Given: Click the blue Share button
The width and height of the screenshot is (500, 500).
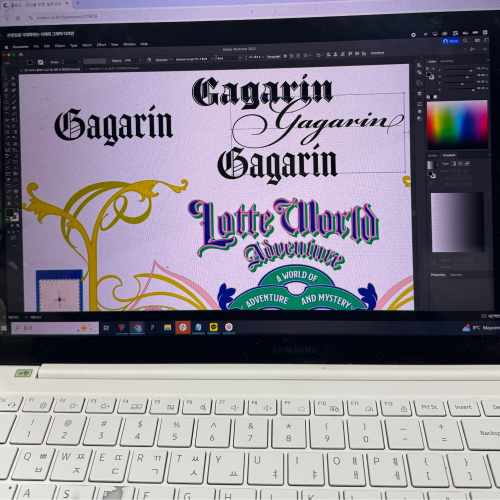Looking at the screenshot, I should (x=450, y=41).
